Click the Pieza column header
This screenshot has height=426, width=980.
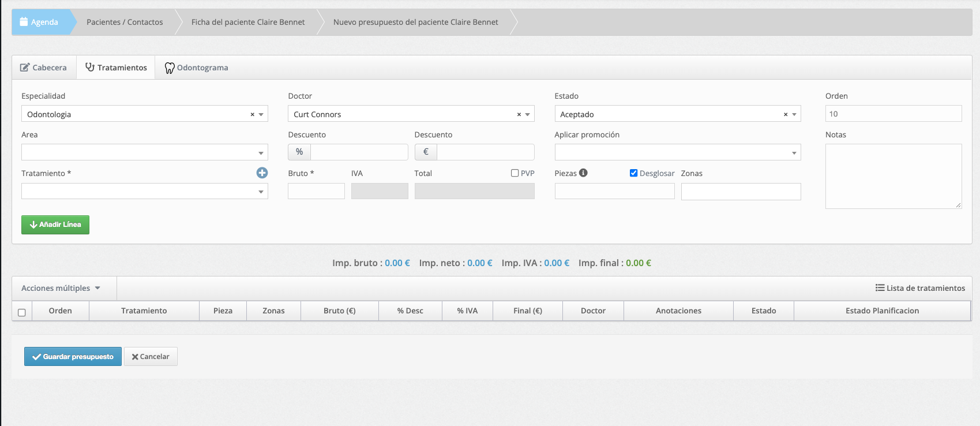pos(223,311)
